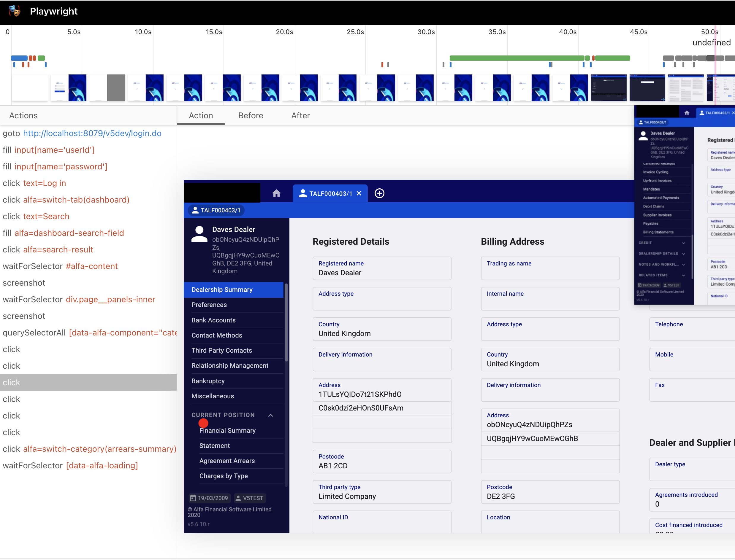
Task: Select Dealership Summary in sidebar
Action: [x=234, y=290]
